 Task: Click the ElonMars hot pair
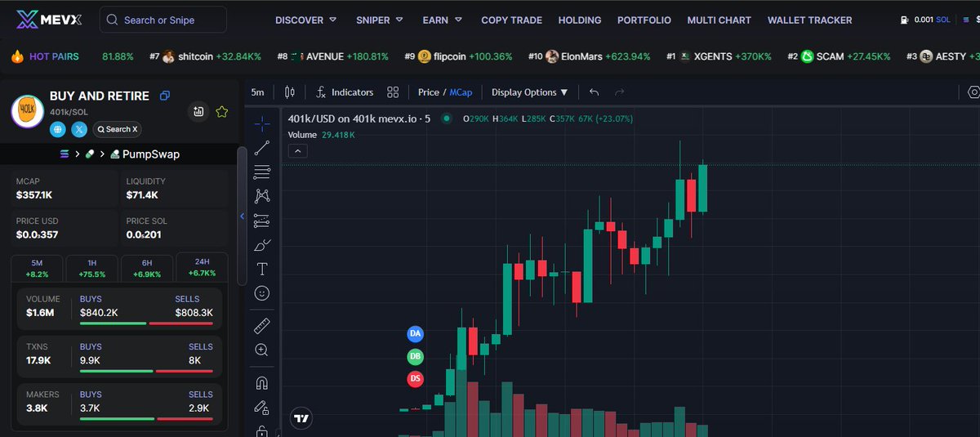click(x=590, y=56)
